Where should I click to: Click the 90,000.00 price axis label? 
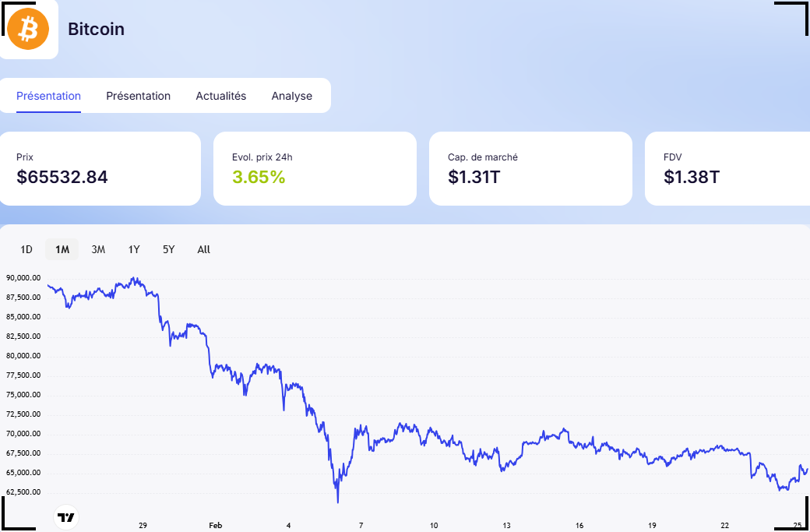coord(23,278)
